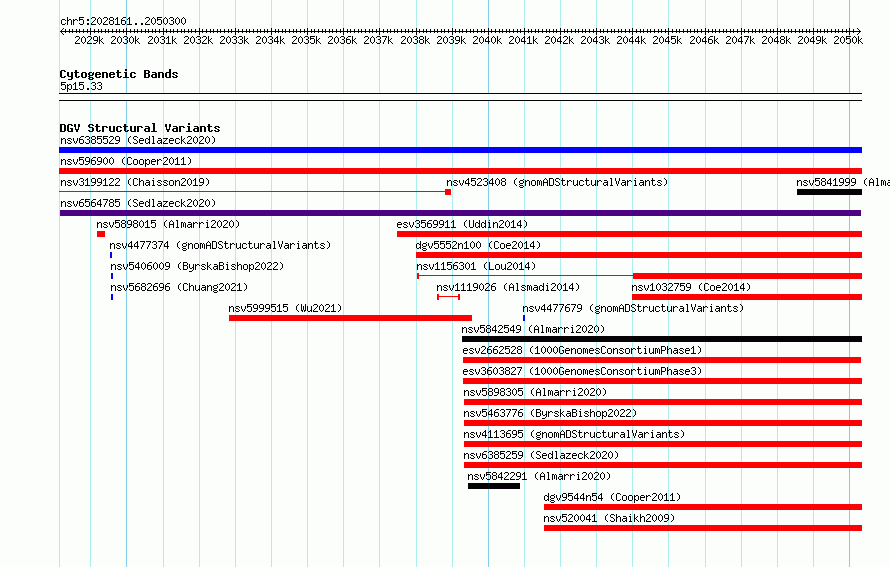Click the nsv1119026 (Alsmadi2014) label
890x567 pixels.
pyautogui.click(x=508, y=287)
